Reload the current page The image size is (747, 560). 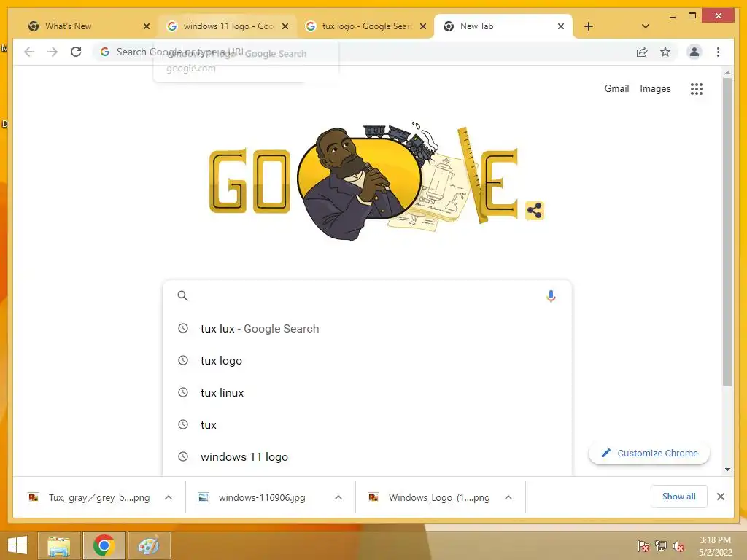[x=76, y=52]
